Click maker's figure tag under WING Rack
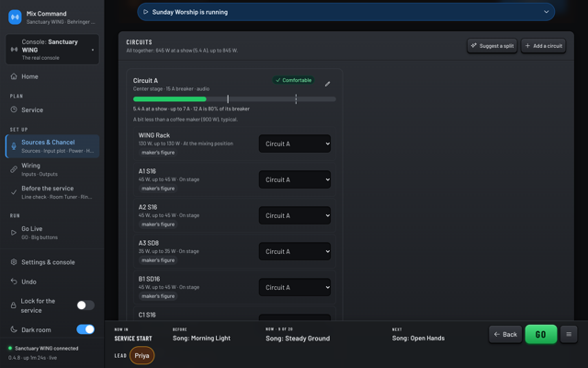This screenshot has width=588, height=368. click(x=158, y=153)
